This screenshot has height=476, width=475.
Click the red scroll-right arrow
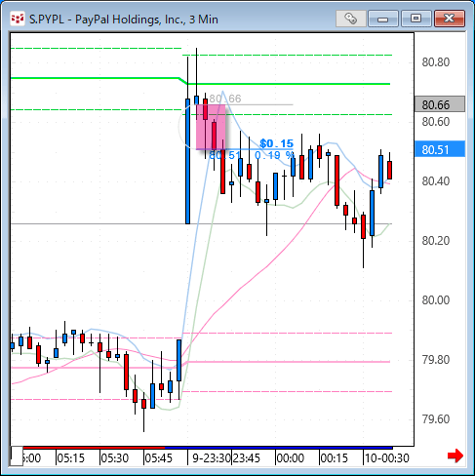coord(455,456)
